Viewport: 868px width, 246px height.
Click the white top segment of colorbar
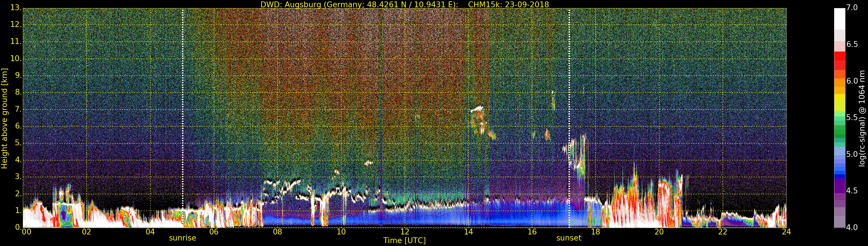[840, 19]
